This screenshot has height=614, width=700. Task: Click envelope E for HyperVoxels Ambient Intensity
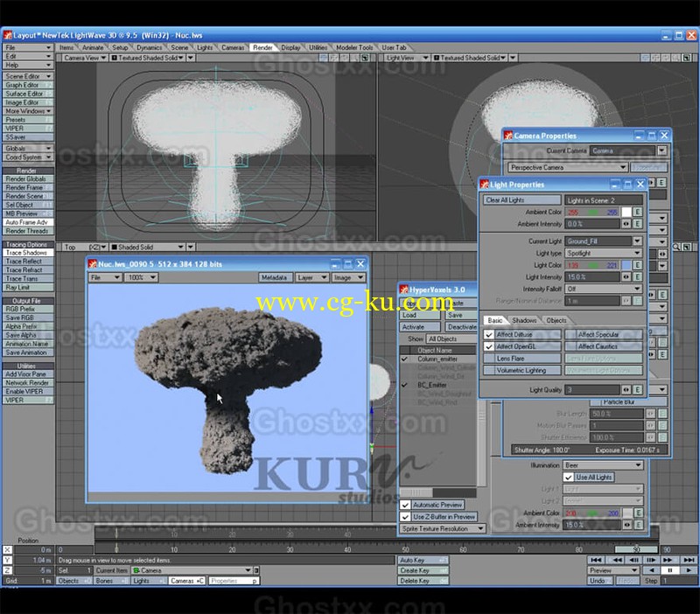(639, 525)
